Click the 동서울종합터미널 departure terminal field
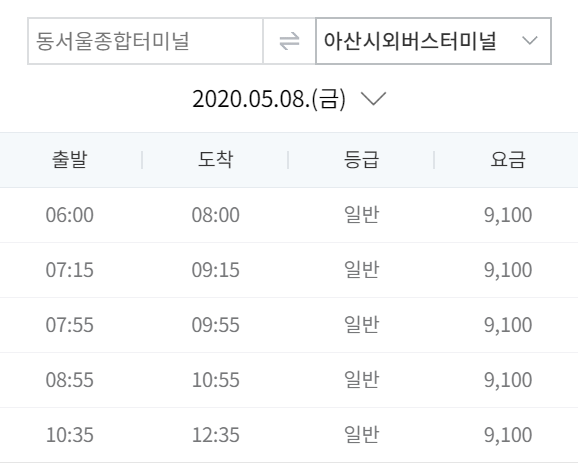This screenshot has width=578, height=463. coord(145,41)
